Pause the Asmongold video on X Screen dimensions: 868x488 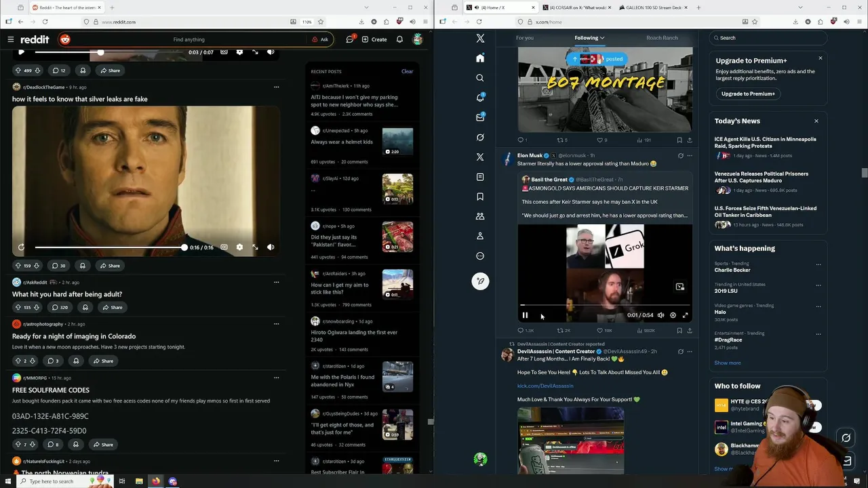525,315
